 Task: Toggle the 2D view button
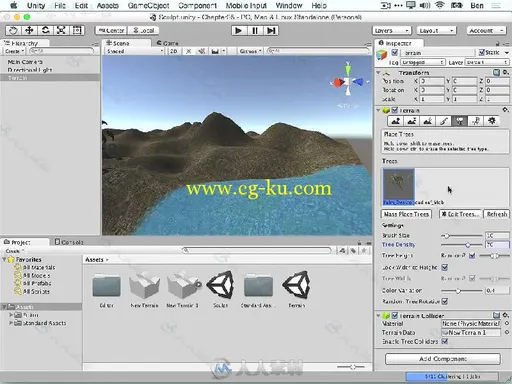pos(174,51)
